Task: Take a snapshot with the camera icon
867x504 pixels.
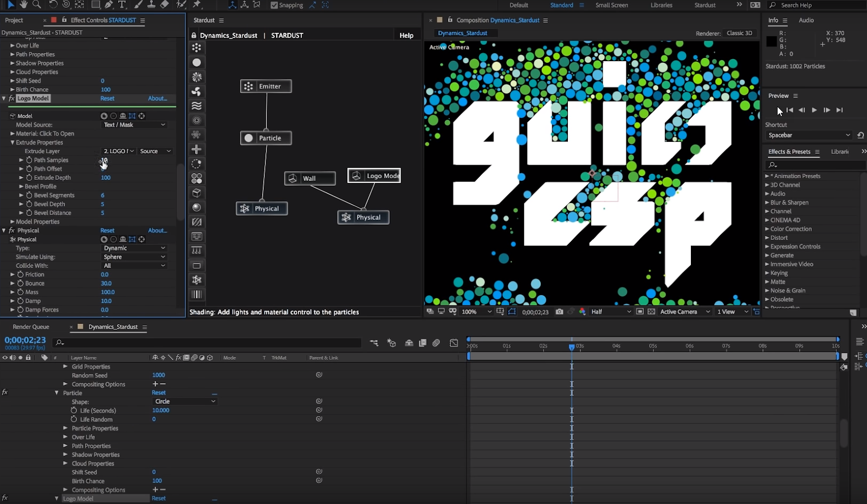Action: point(559,311)
